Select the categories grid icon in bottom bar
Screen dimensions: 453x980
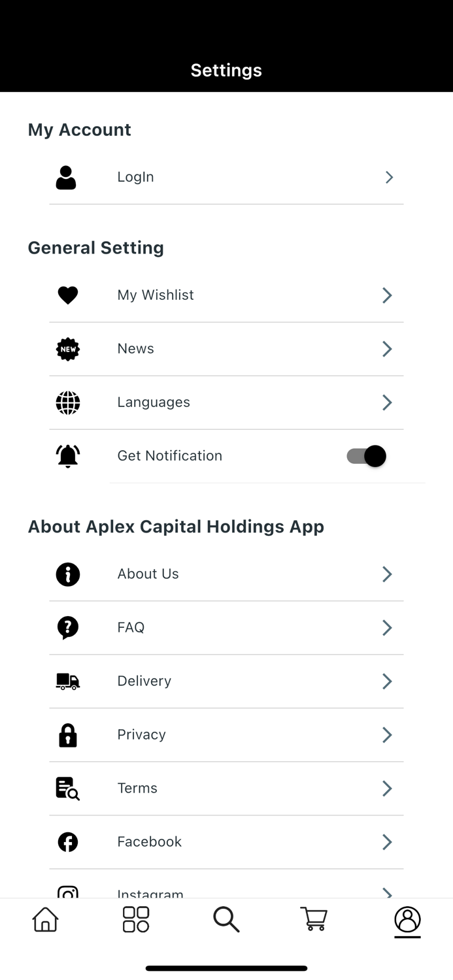coord(135,919)
